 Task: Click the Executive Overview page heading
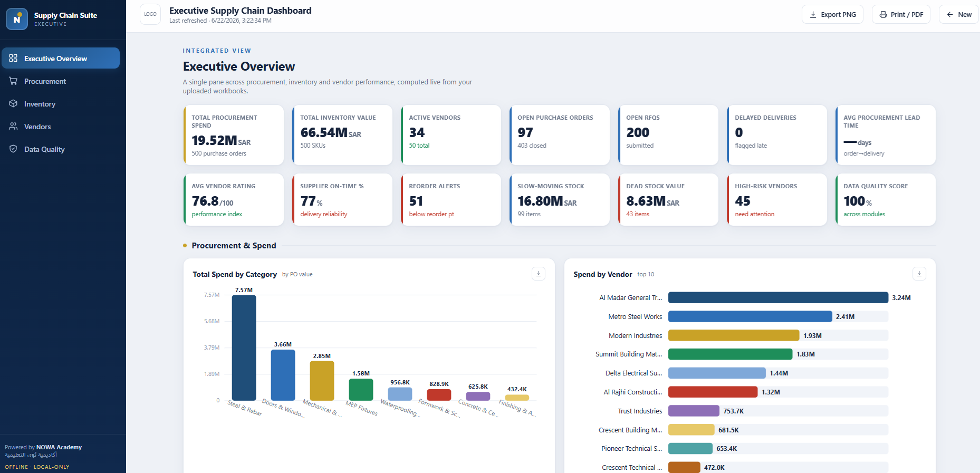(239, 66)
